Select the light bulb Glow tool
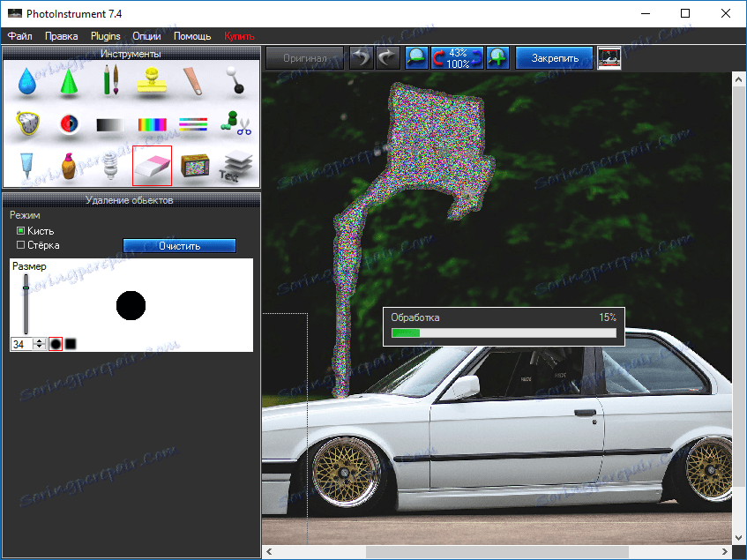Screen dimensions: 747x560 110,166
